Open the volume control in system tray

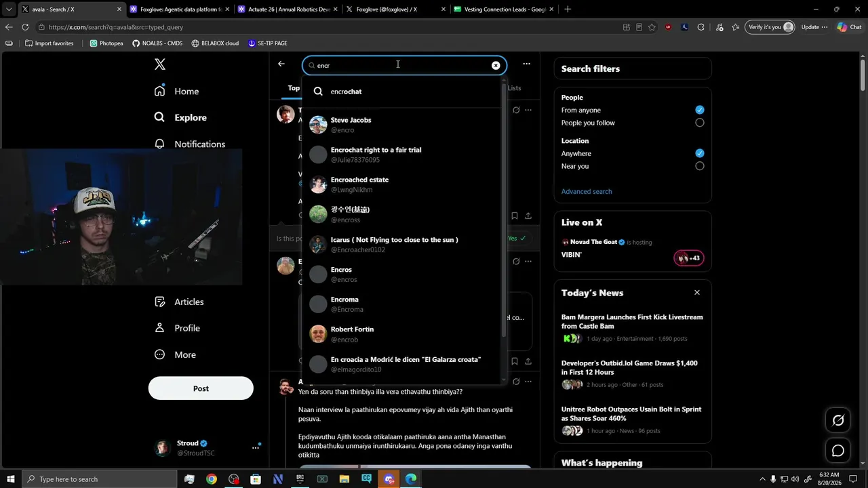(x=795, y=479)
